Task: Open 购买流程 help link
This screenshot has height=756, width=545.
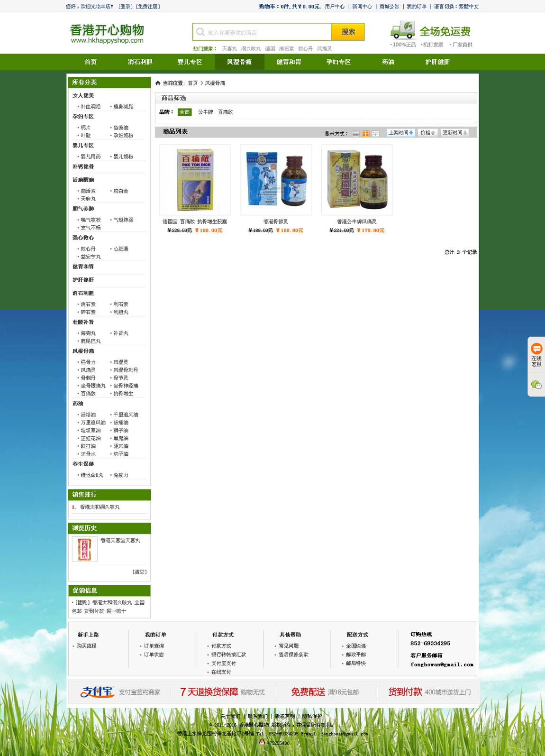Action: pos(86,646)
